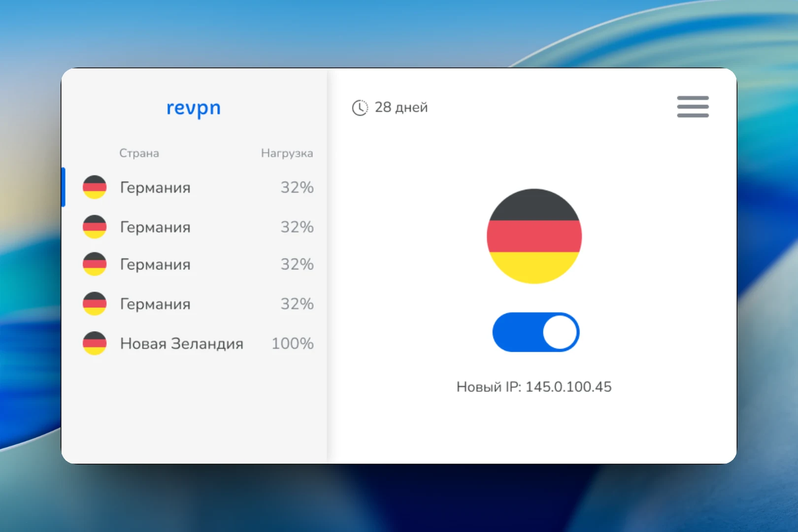798x532 pixels.
Task: Click the "Страна" column header
Action: point(139,153)
